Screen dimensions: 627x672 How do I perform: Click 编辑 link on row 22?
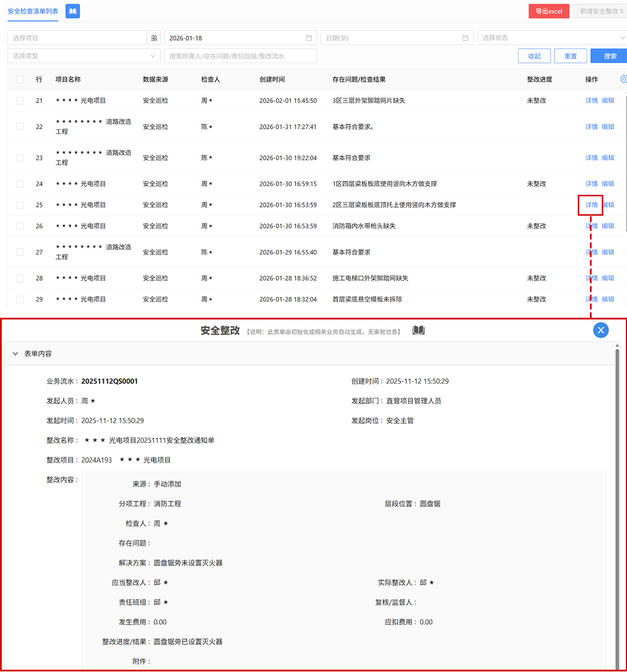[608, 127]
